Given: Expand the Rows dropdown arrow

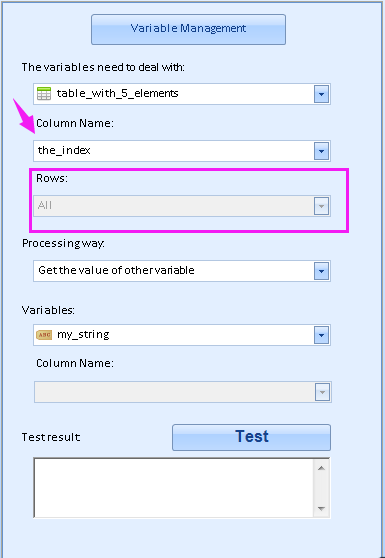Looking at the screenshot, I should pyautogui.click(x=321, y=206).
